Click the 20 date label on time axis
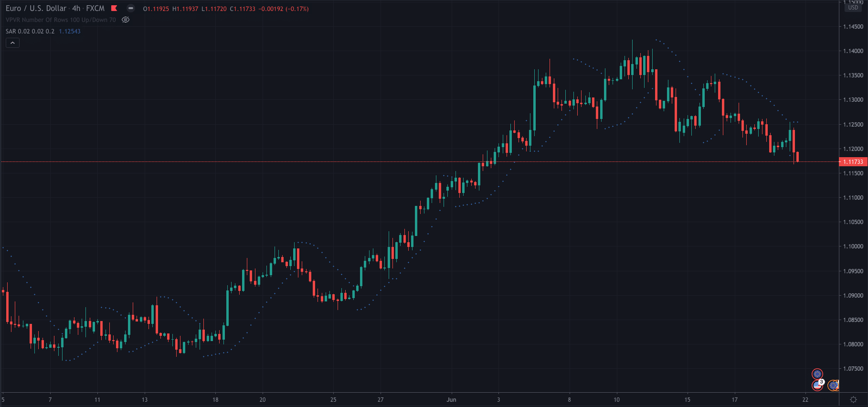The image size is (868, 407). point(263,400)
